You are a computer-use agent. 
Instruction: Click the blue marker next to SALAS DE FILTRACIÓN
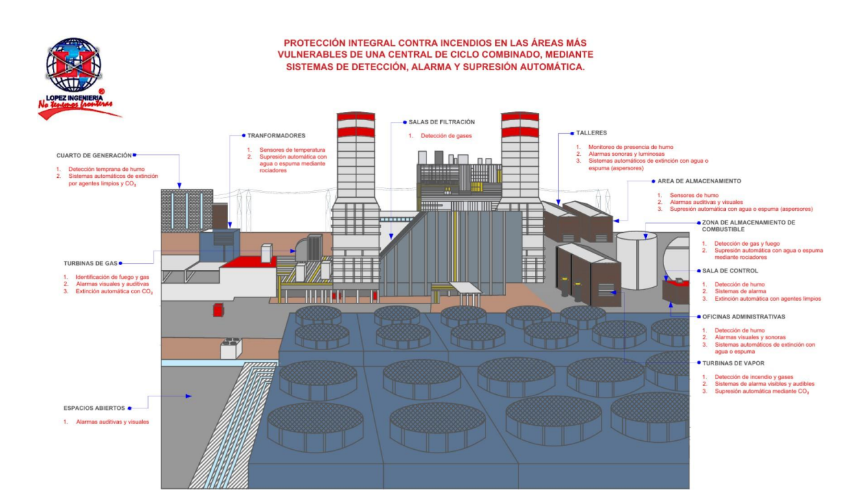click(x=404, y=122)
